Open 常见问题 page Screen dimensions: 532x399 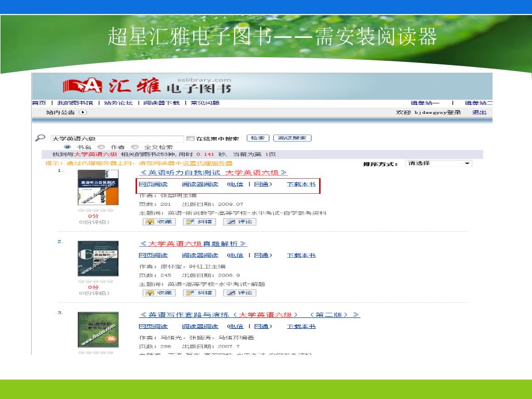205,103
